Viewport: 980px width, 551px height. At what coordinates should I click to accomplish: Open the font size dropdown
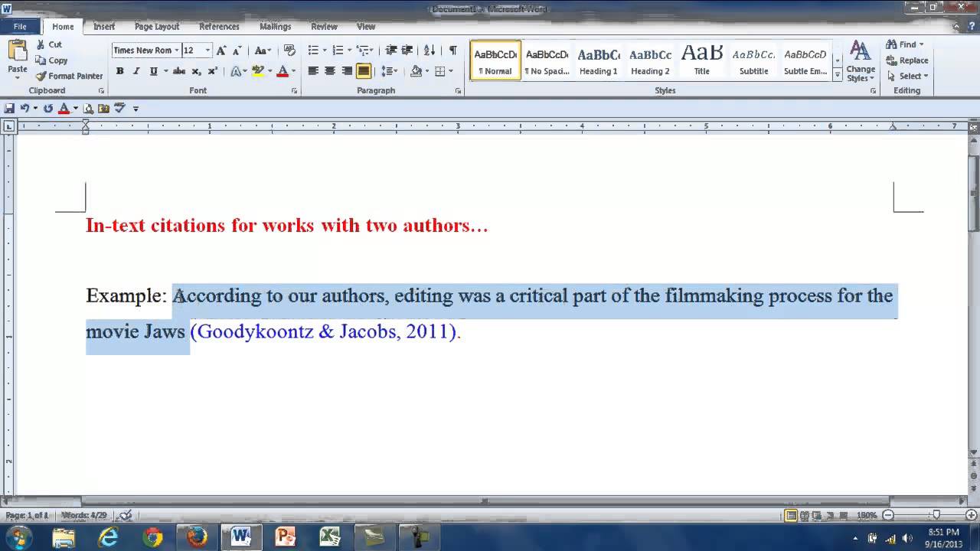[207, 51]
